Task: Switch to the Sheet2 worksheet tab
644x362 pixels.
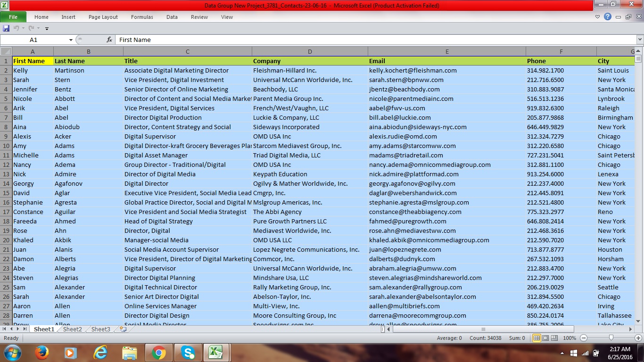Action: coord(73,329)
